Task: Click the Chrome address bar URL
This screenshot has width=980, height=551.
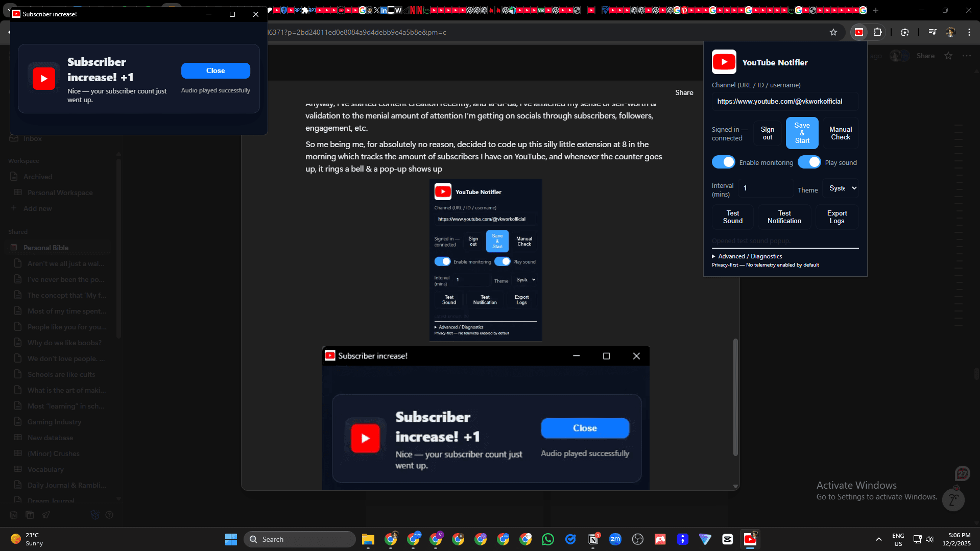Action: coord(356,32)
